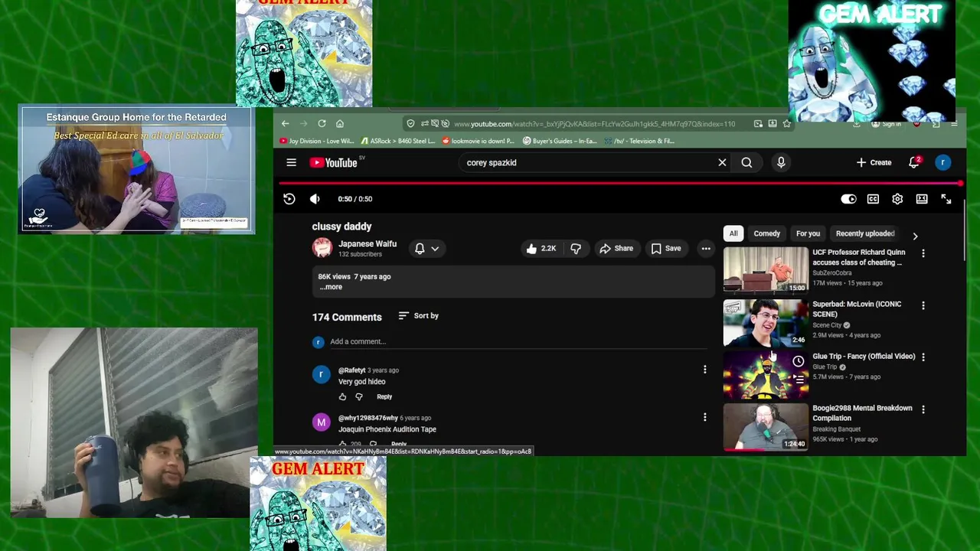Open options menu on @Rafetyt comment
The width and height of the screenshot is (980, 551).
[704, 370]
